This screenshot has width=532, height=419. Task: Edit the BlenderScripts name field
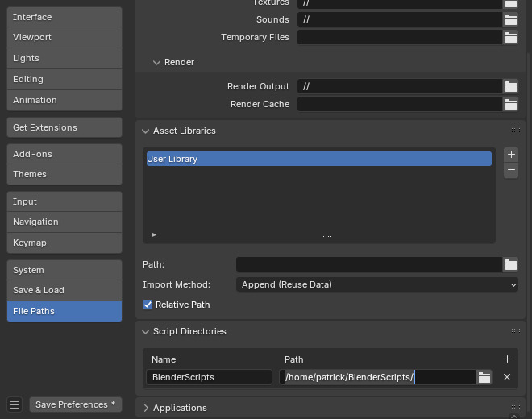coord(209,377)
